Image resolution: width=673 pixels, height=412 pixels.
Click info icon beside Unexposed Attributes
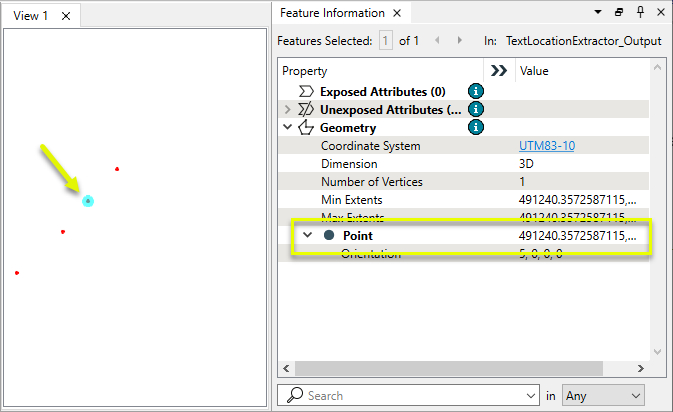476,109
